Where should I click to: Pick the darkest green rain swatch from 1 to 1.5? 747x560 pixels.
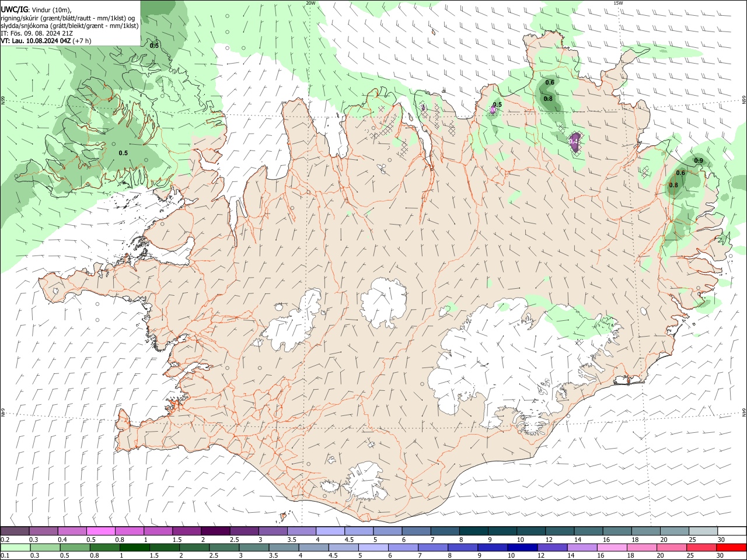point(135,548)
